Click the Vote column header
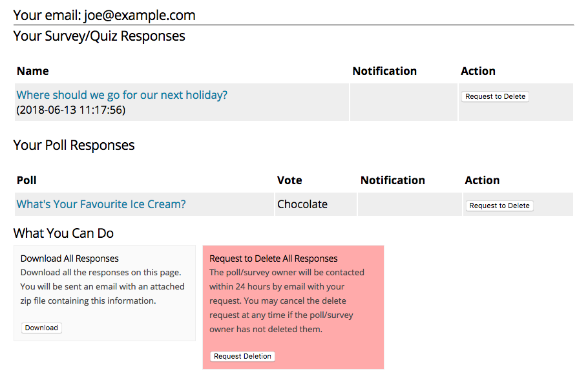This screenshot has width=588, height=380. coord(289,180)
